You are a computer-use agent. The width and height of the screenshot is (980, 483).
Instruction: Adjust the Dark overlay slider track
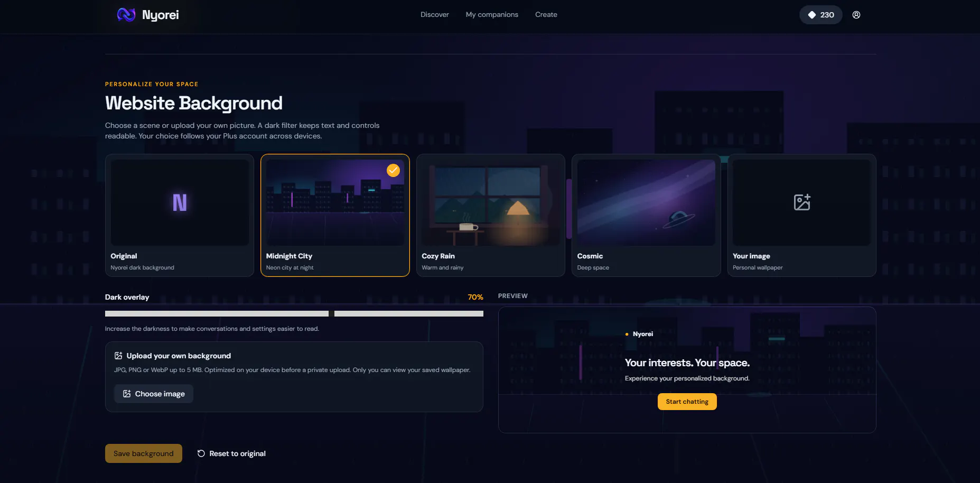click(294, 313)
